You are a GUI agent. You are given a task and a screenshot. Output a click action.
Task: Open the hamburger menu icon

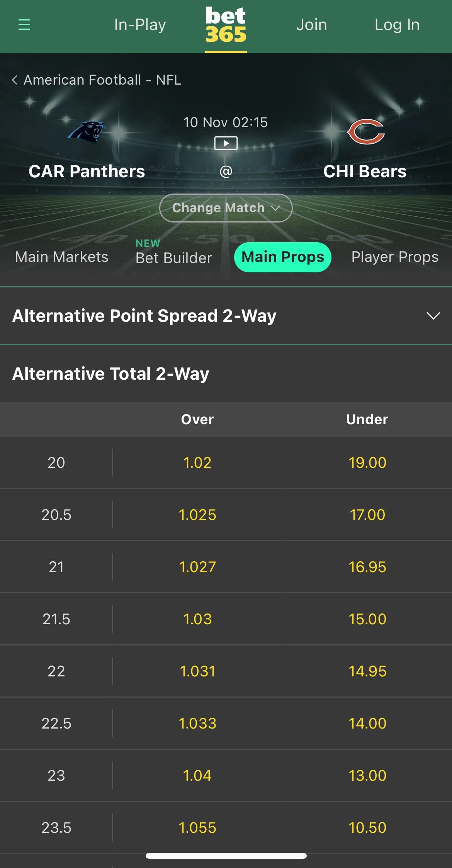click(x=24, y=25)
